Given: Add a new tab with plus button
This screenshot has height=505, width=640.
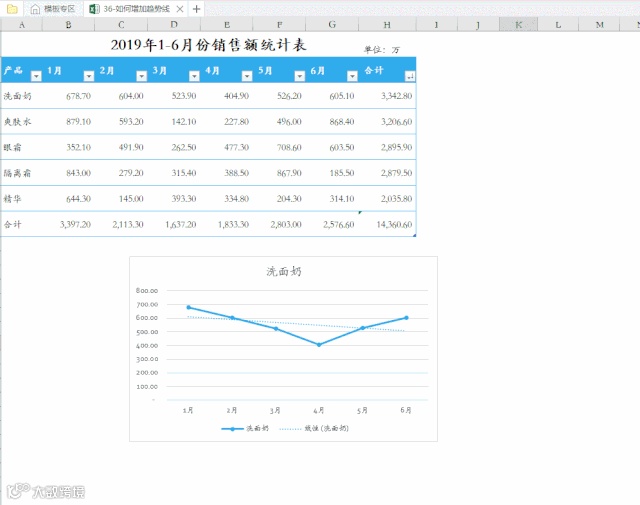Looking at the screenshot, I should [x=196, y=9].
